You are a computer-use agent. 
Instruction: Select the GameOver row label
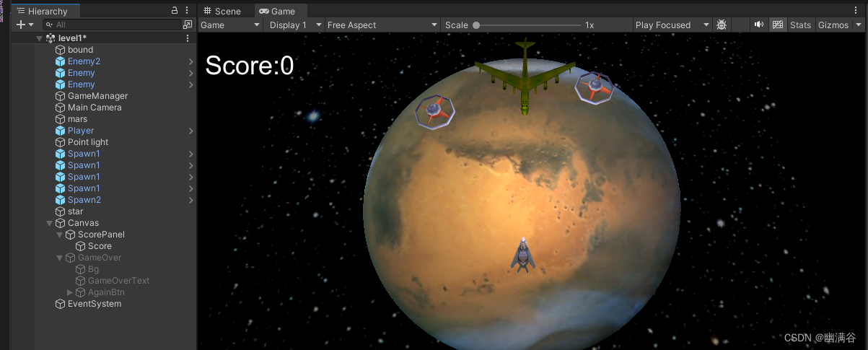100,258
